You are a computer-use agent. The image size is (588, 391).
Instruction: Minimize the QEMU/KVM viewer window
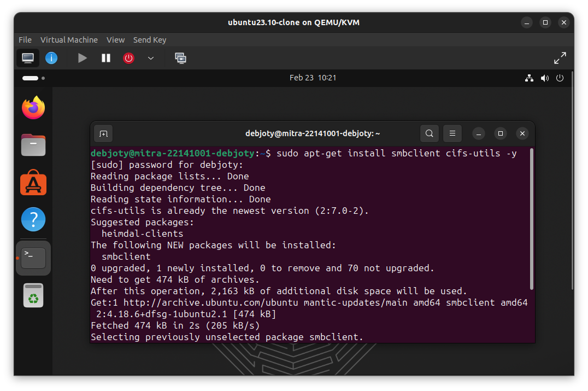(526, 22)
